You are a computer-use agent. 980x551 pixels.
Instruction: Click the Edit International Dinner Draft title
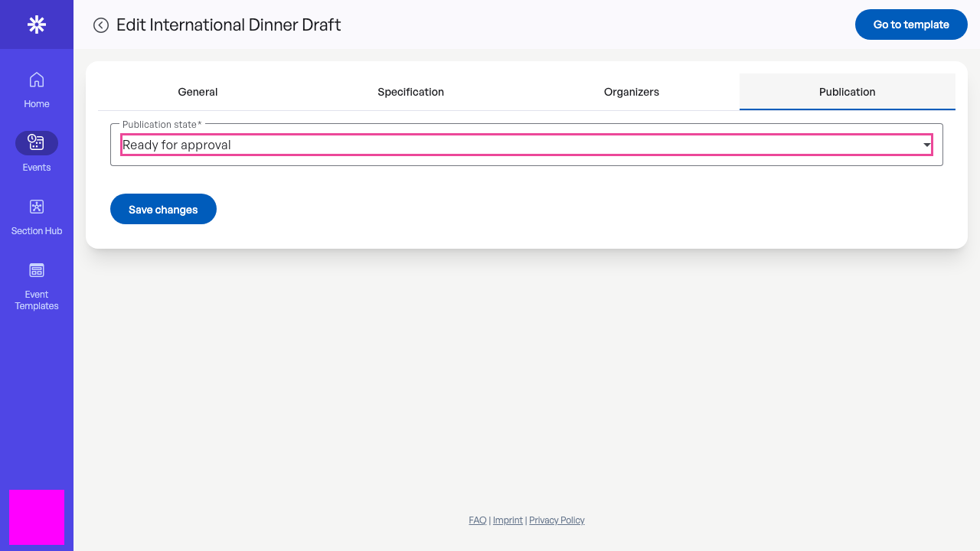pos(229,24)
